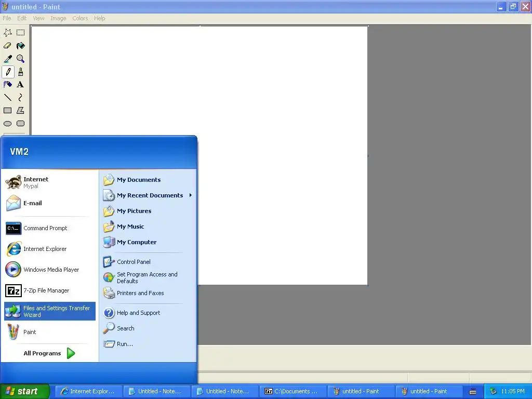This screenshot has height=399, width=532.
Task: Choose the Brush tool
Action: [20, 72]
